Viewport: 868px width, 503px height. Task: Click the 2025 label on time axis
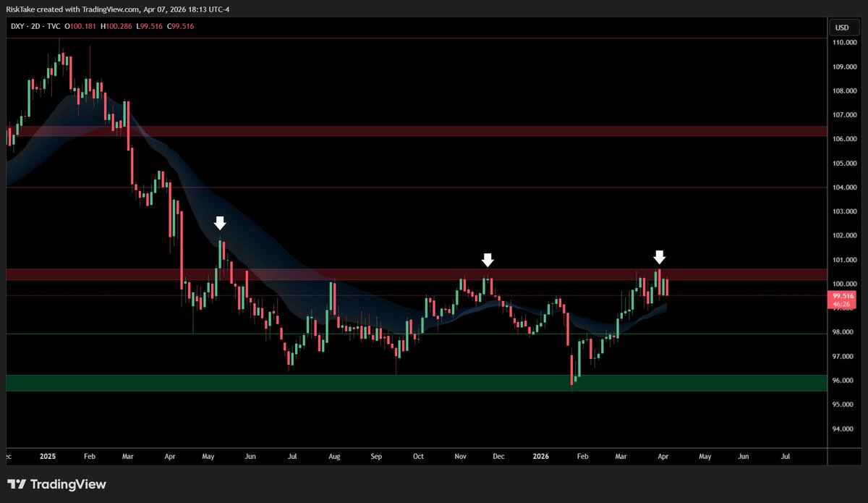tap(48, 457)
